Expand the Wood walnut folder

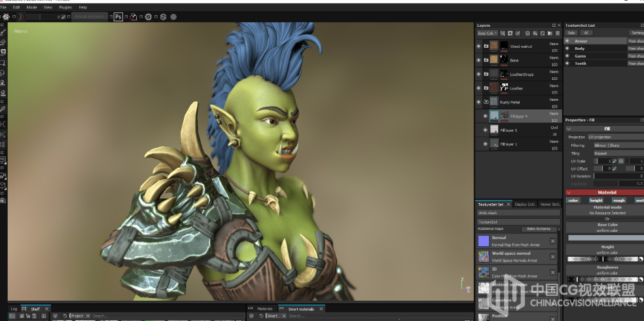486,47
